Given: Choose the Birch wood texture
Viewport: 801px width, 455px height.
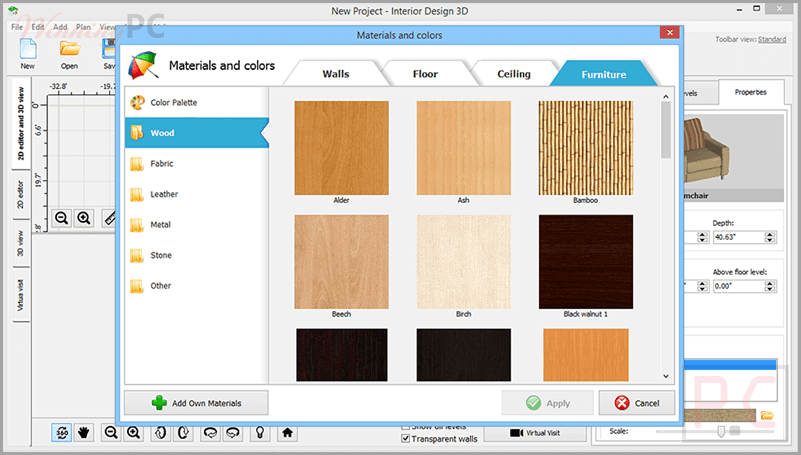Looking at the screenshot, I should [463, 262].
